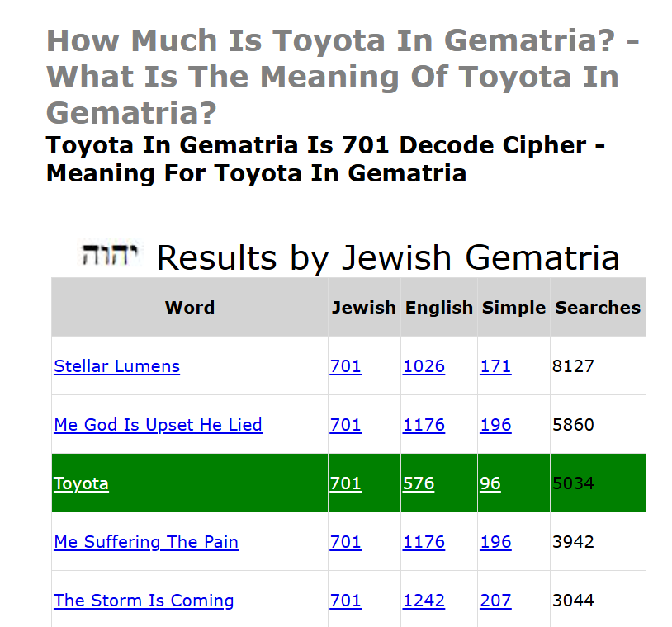Click the Results by Jewish Gematria heading
This screenshot has width=672, height=627.
388,258
